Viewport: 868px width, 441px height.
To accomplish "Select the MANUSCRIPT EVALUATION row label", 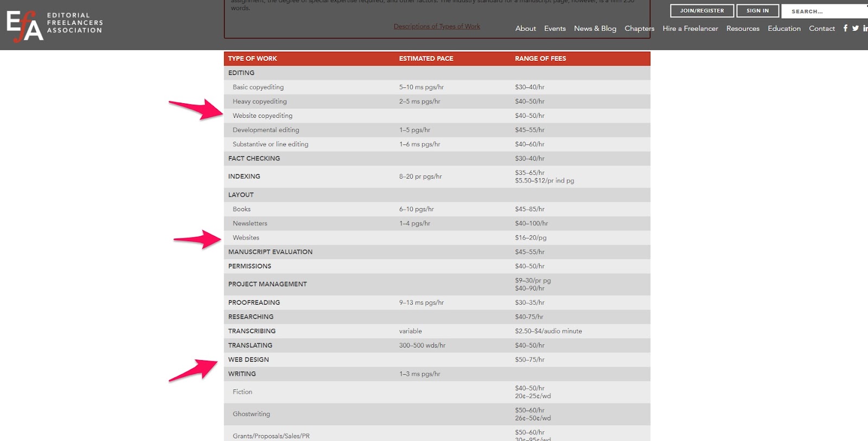I will click(x=271, y=252).
